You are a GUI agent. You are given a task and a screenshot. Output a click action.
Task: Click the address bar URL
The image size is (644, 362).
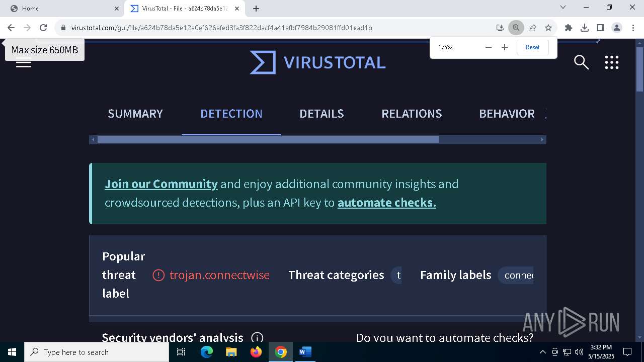(x=222, y=28)
